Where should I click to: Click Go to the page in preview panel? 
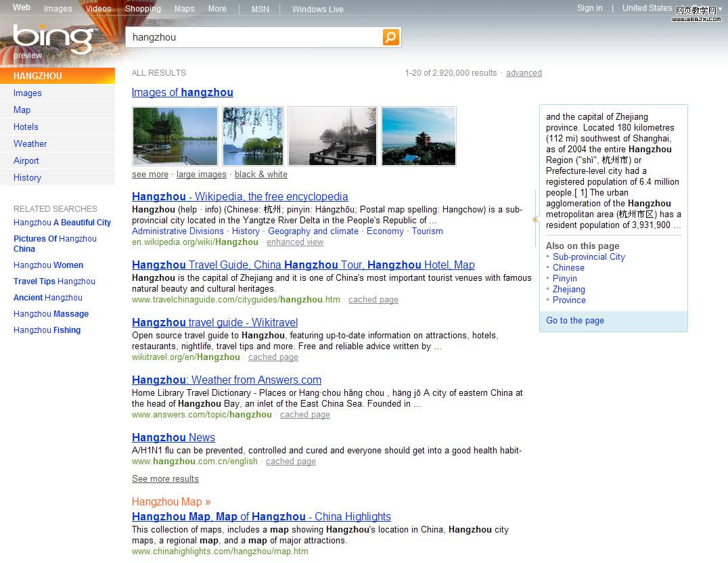[x=575, y=321]
